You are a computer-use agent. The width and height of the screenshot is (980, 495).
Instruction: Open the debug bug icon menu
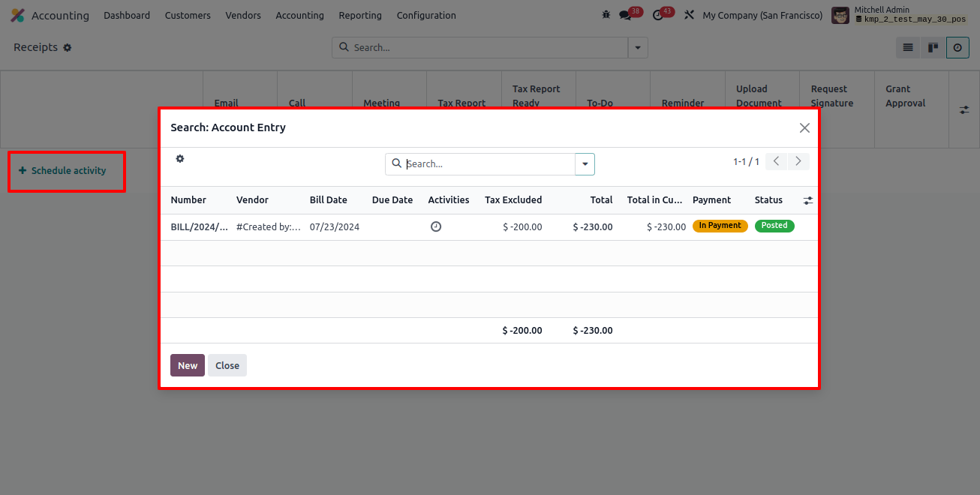(606, 15)
